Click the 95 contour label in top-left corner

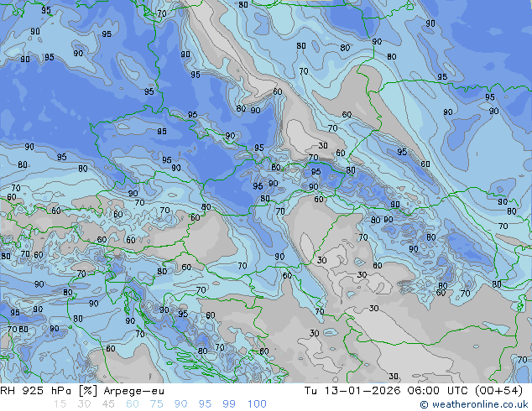point(46,11)
